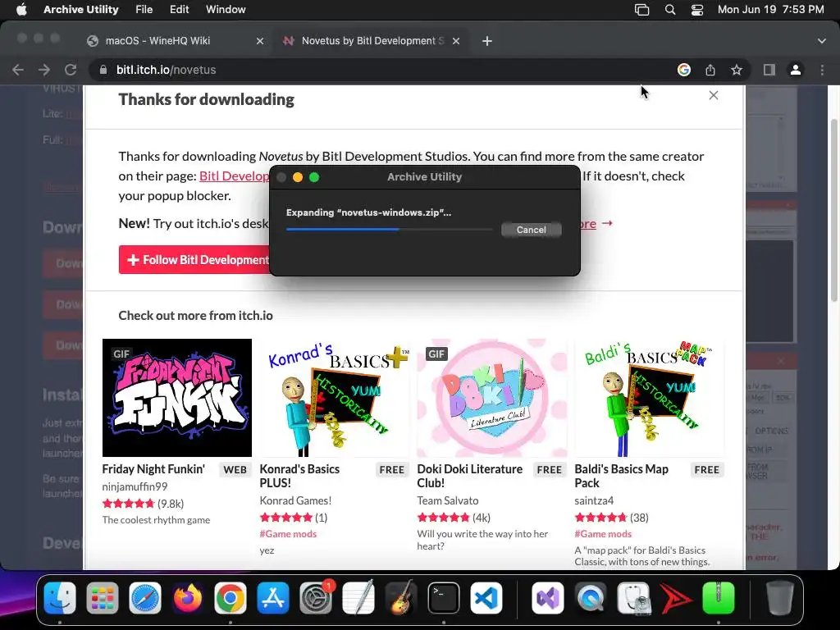Open the Baldi's Basics Map Pack title link
The width and height of the screenshot is (840, 630).
622,477
